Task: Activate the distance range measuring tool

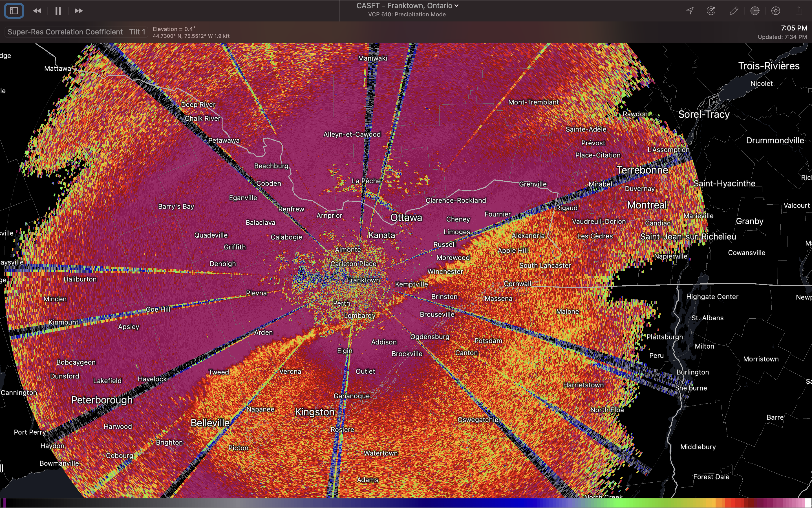Action: [755, 11]
